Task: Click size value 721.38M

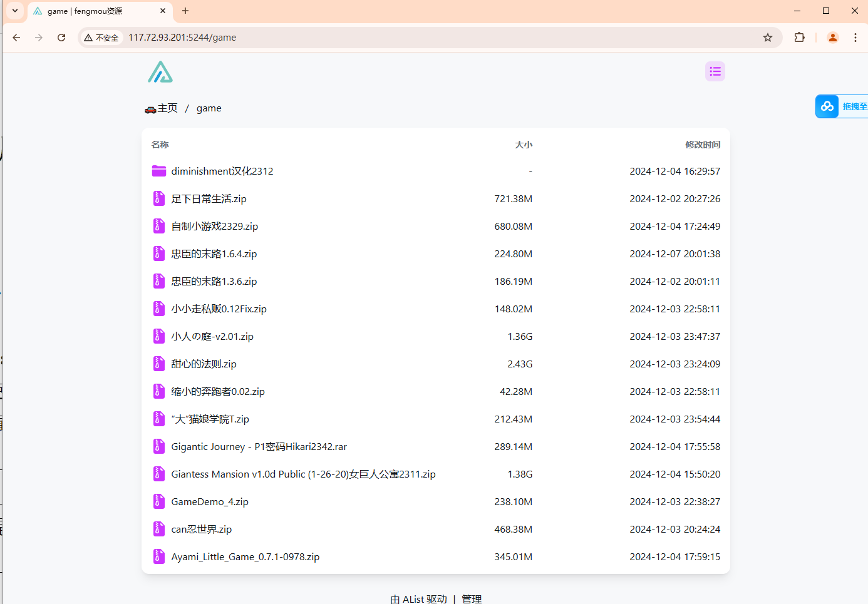Action: [514, 198]
